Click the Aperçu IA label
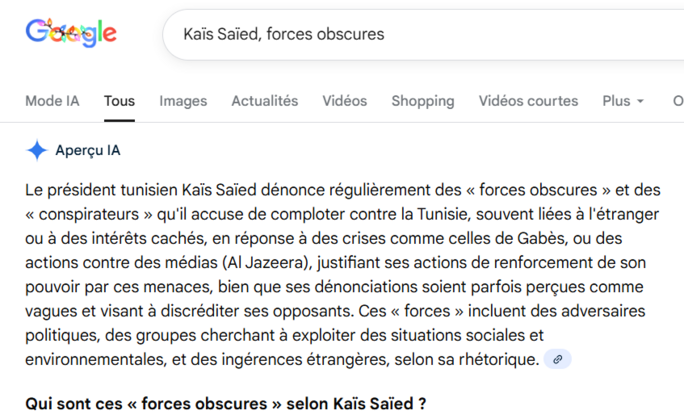Image resolution: width=684 pixels, height=419 pixels. 88,150
